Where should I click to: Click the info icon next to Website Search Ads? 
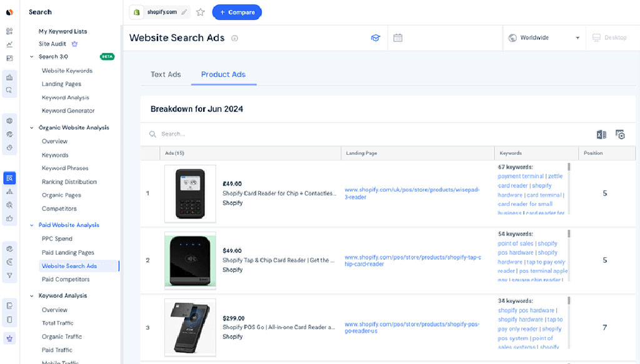(235, 38)
